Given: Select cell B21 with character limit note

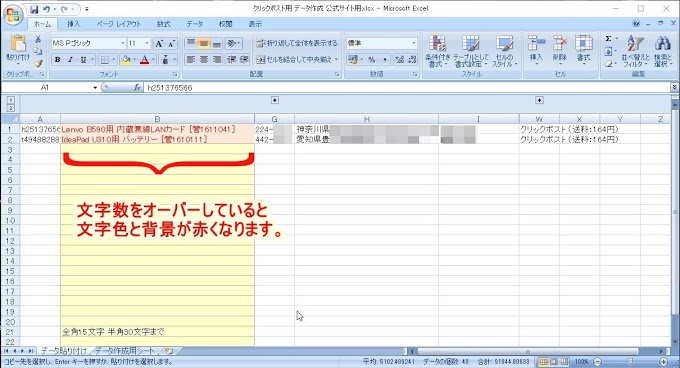Looking at the screenshot, I should (x=157, y=332).
